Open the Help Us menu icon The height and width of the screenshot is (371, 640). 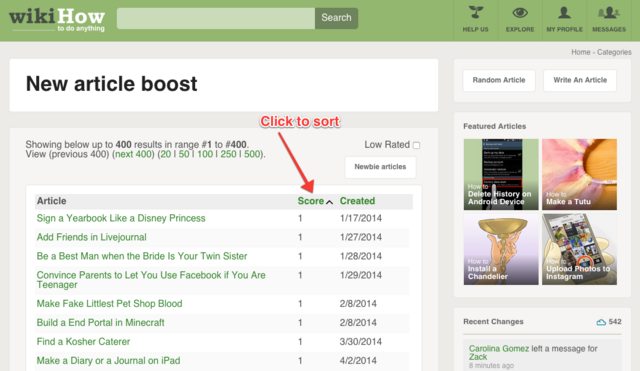(475, 13)
